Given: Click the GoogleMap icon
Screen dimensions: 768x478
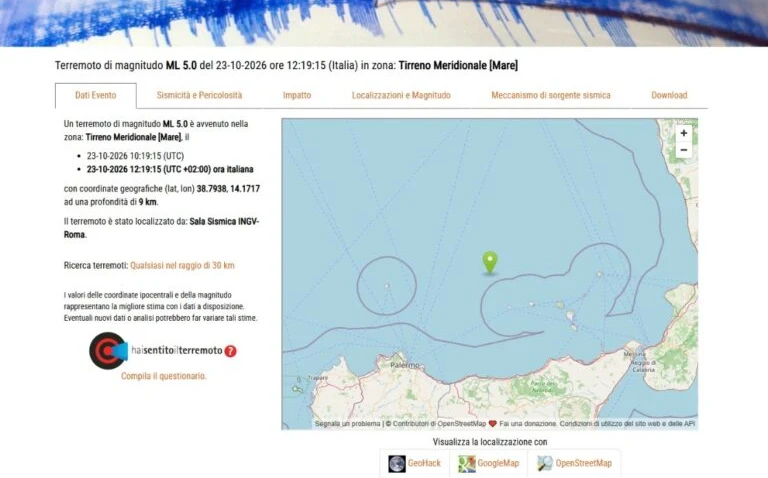Looking at the screenshot, I should point(466,463).
